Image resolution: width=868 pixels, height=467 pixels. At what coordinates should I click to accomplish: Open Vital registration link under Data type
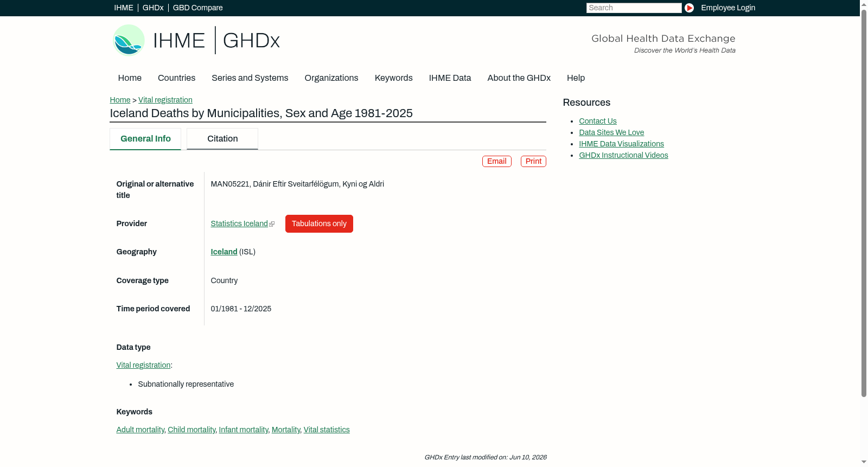coord(143,366)
